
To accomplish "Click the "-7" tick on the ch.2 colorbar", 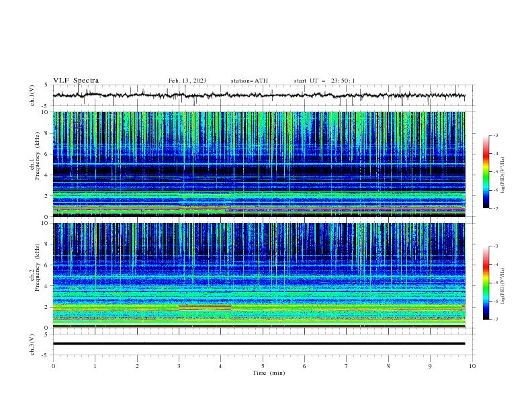I will pyautogui.click(x=495, y=320).
